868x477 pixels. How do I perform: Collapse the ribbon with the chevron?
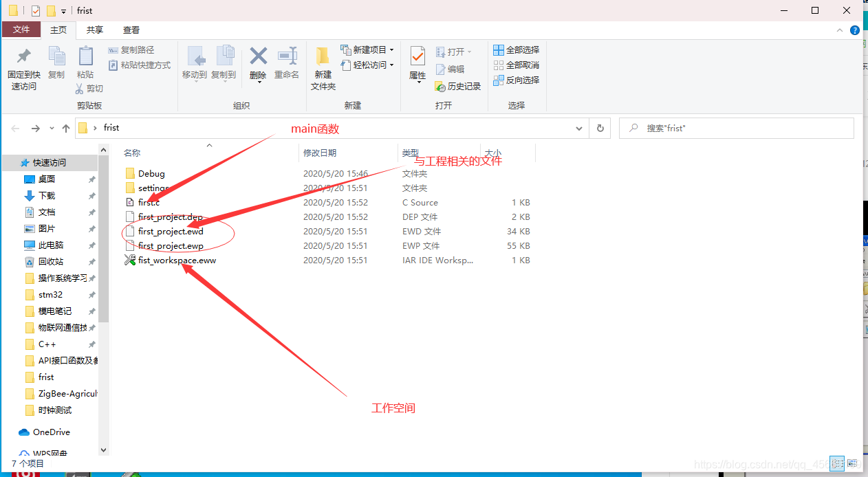point(840,30)
